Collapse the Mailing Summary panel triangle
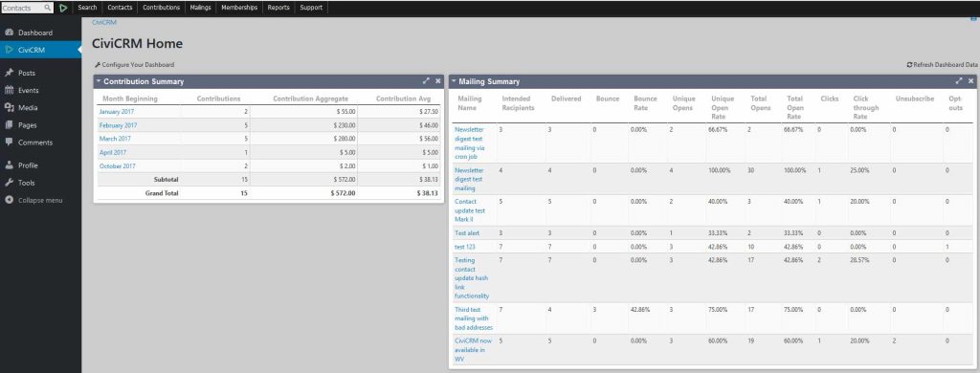Screen dimensions: 980x373 coord(454,81)
